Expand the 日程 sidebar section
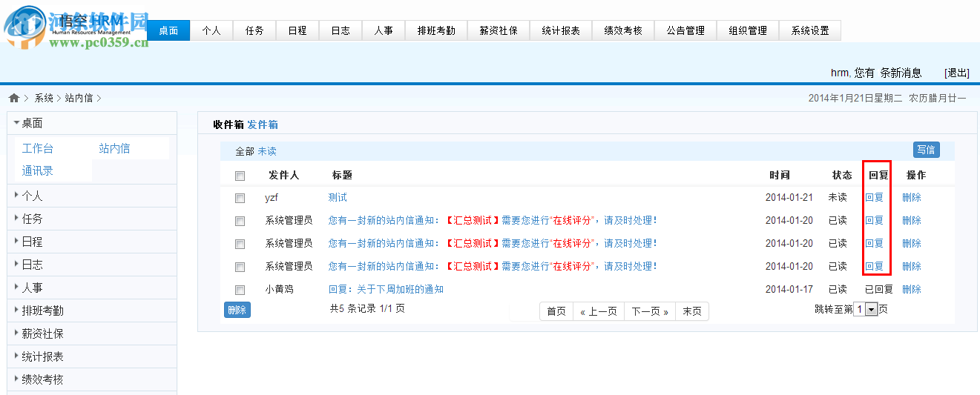The height and width of the screenshot is (395, 980). coord(92,242)
